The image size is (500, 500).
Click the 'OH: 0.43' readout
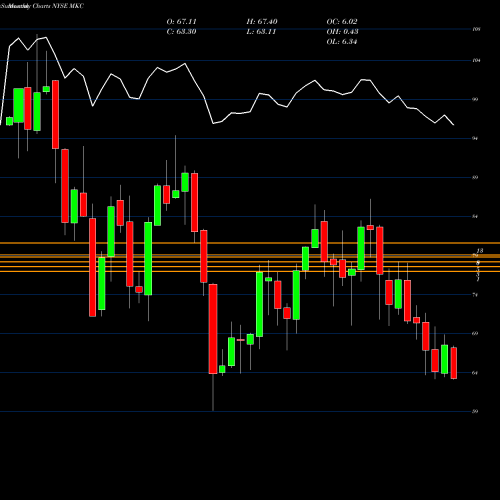point(342,32)
